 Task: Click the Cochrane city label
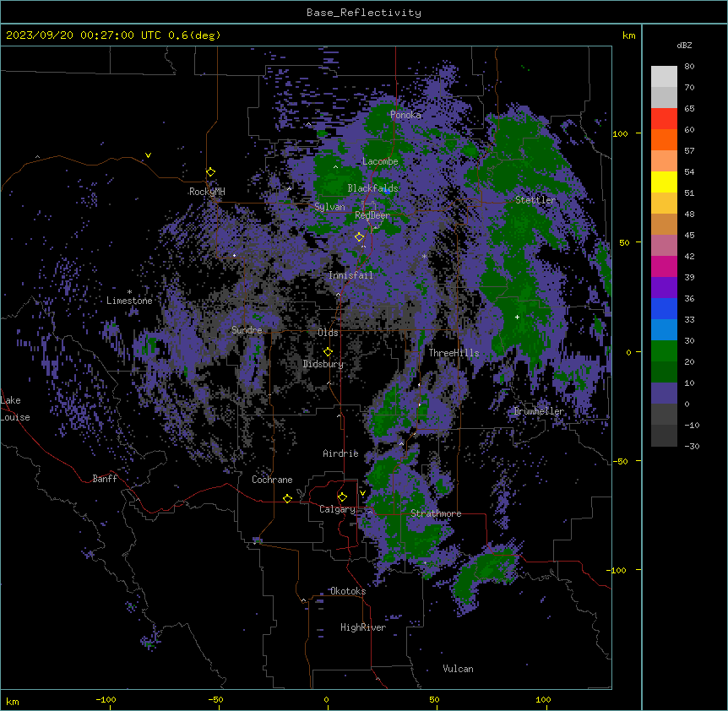click(x=272, y=480)
